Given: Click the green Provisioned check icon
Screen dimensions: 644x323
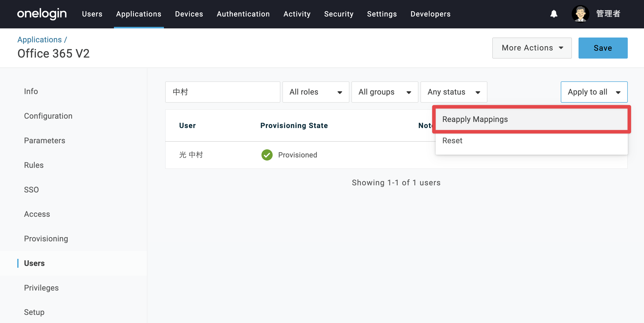Looking at the screenshot, I should [267, 155].
